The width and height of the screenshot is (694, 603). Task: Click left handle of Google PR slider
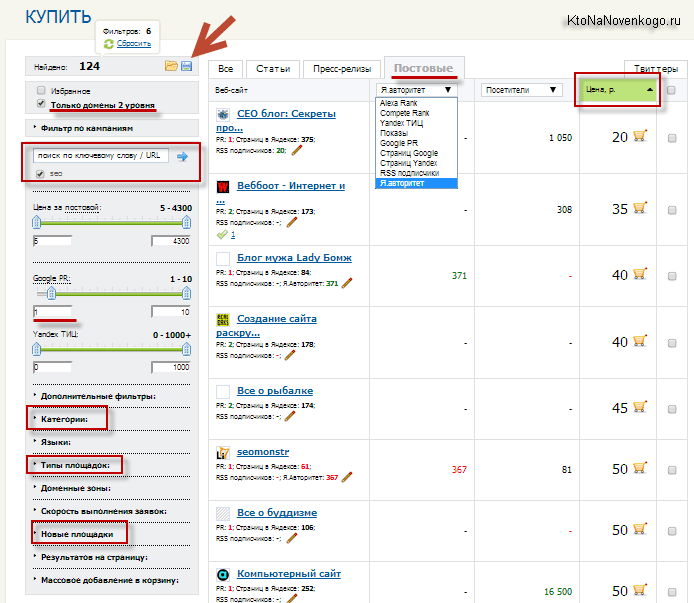point(51,293)
